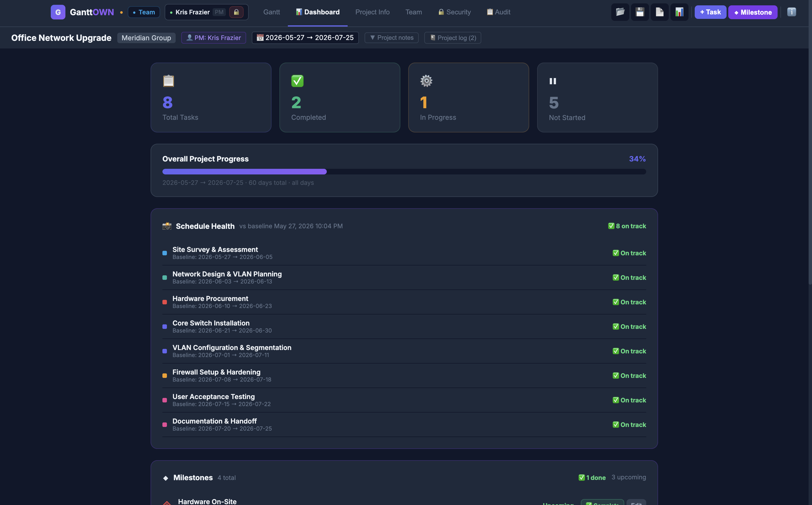Click the green checkmark icon in Completed card

pos(297,81)
